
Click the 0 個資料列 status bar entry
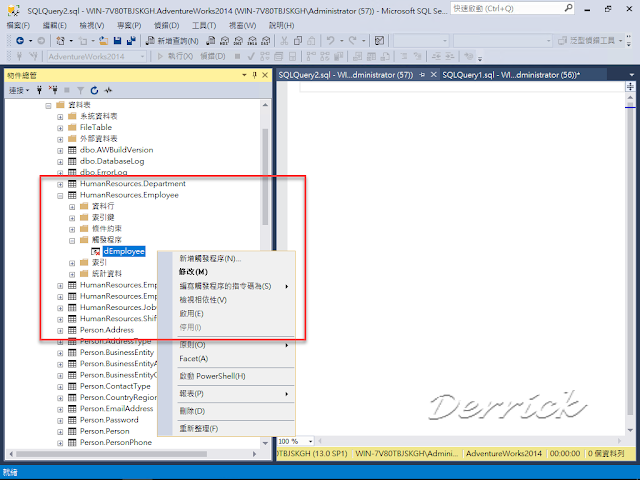(x=606, y=453)
